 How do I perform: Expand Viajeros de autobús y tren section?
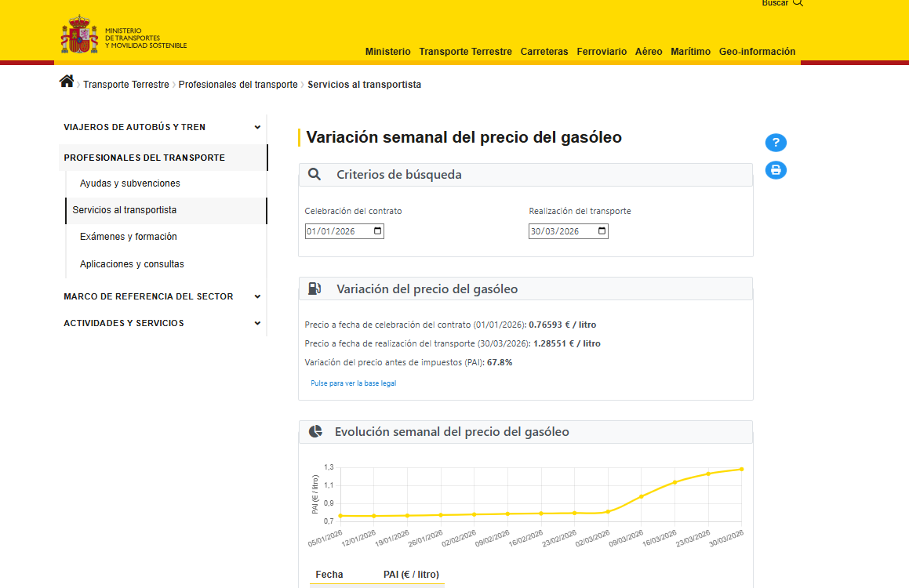(x=257, y=127)
